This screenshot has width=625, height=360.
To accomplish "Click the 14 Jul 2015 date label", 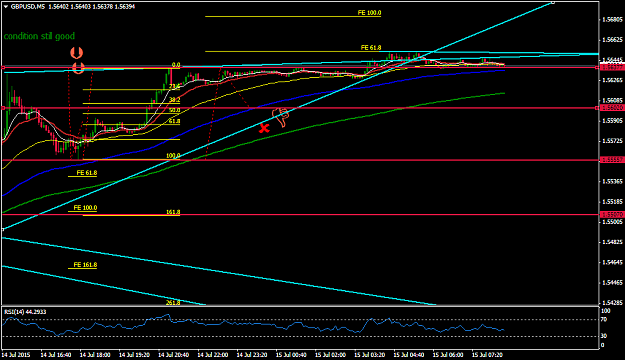I will tap(16, 354).
